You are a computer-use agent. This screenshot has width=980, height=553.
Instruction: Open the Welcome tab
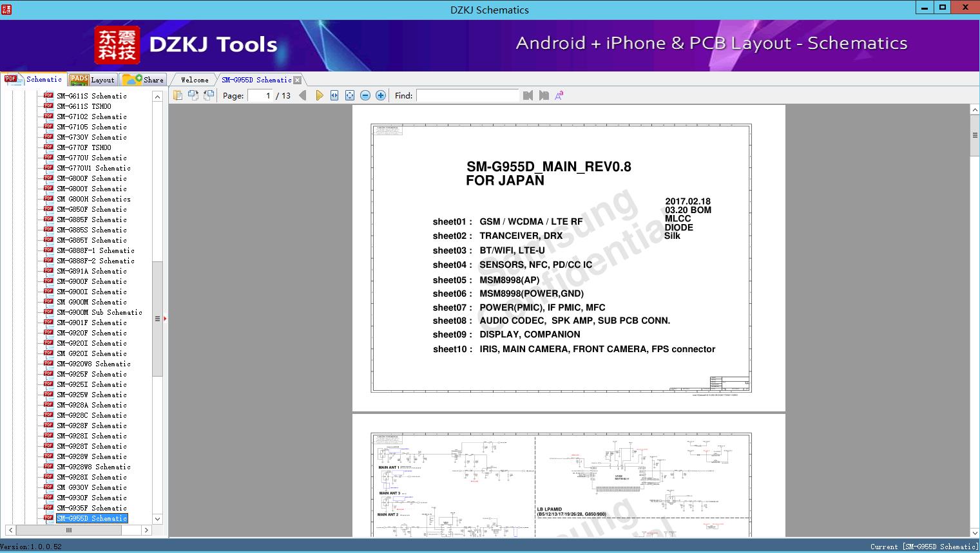(x=193, y=79)
